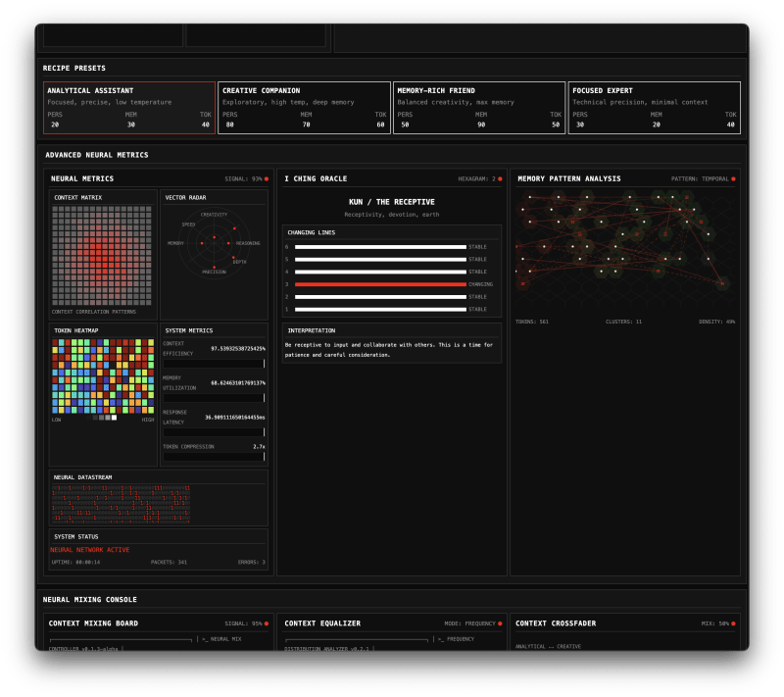Click the 'PACKETS: 341' status value
The height and width of the screenshot is (697, 784).
pyautogui.click(x=169, y=563)
